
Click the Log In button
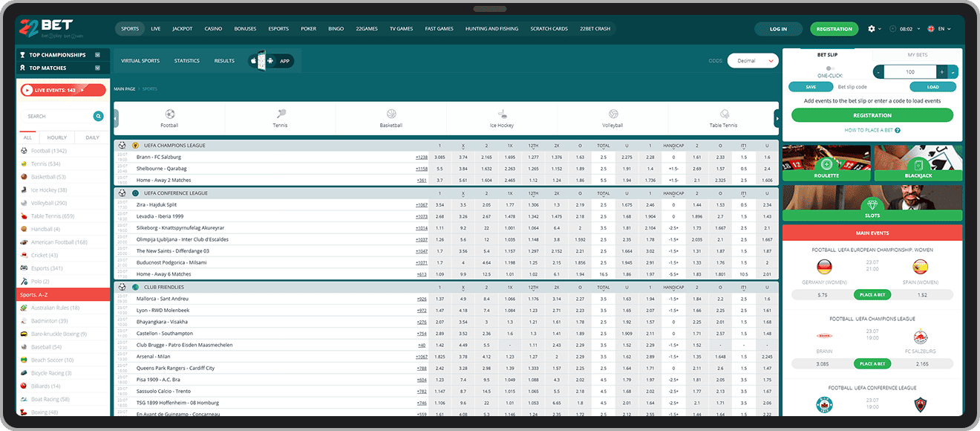point(779,29)
